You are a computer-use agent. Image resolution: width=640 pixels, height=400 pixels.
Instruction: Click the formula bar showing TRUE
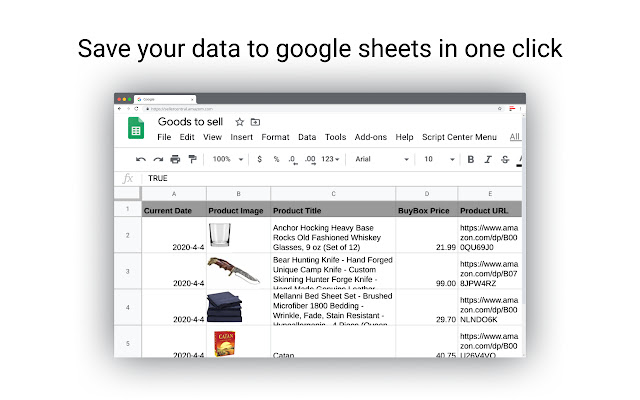[330, 178]
